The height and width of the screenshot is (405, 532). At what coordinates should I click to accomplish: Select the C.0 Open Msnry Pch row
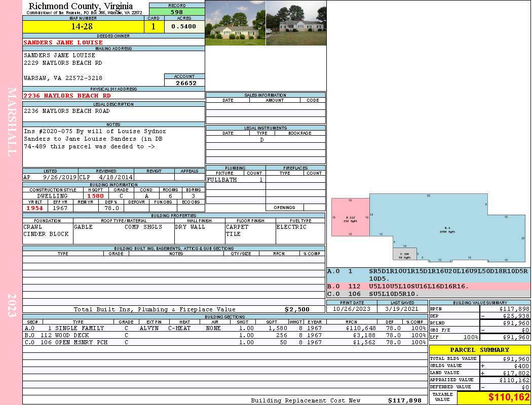click(x=225, y=342)
